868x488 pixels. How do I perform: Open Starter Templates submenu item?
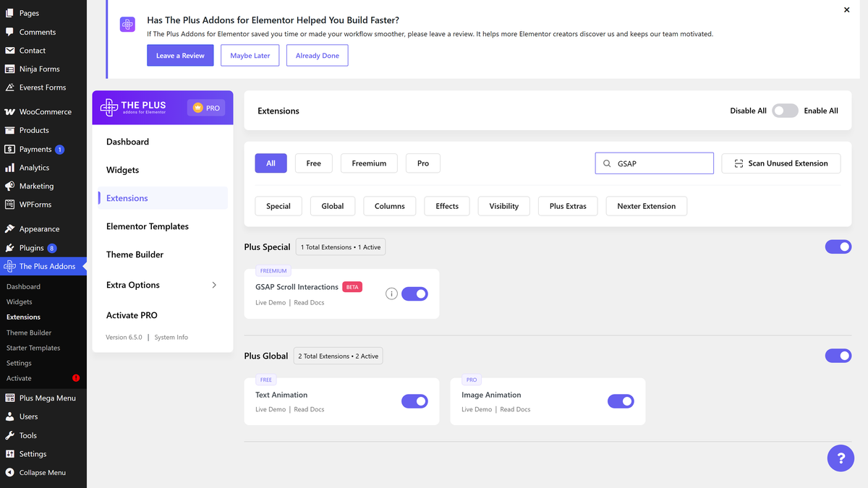click(x=33, y=348)
